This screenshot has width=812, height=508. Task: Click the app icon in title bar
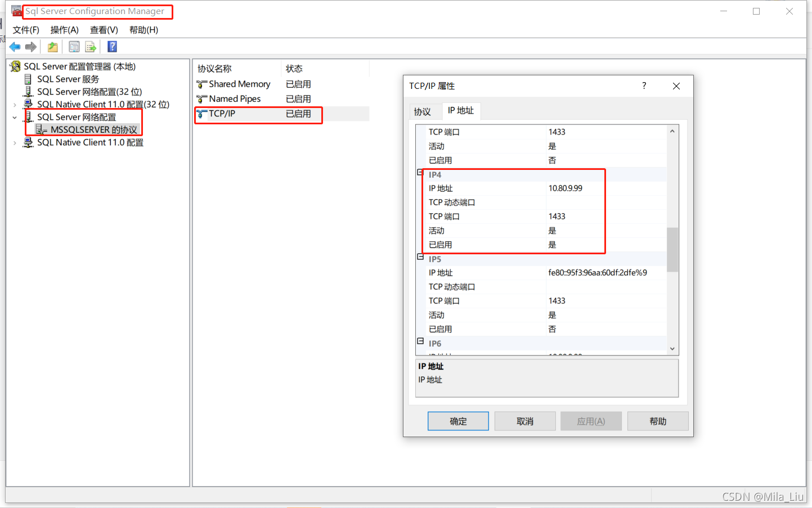pos(17,11)
